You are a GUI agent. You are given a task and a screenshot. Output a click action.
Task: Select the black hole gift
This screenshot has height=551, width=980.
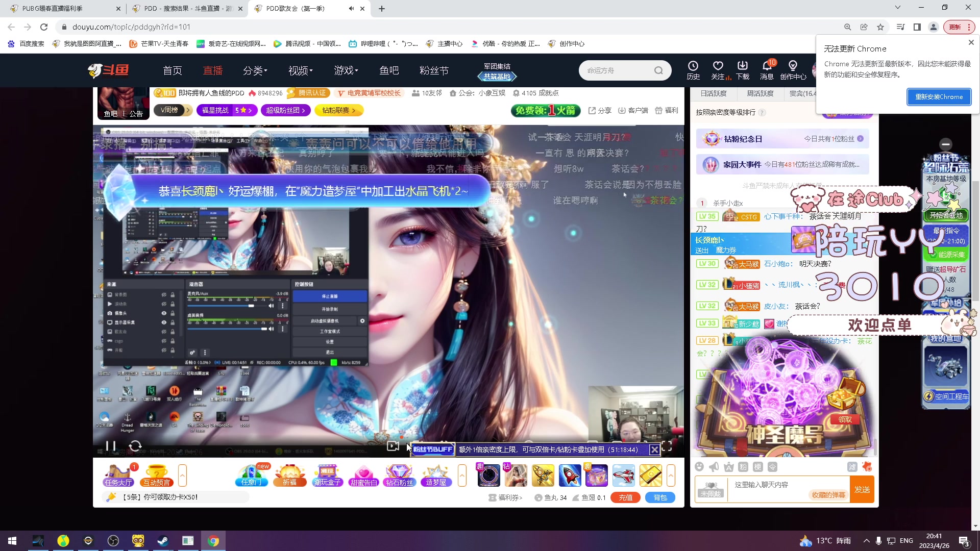point(489,475)
